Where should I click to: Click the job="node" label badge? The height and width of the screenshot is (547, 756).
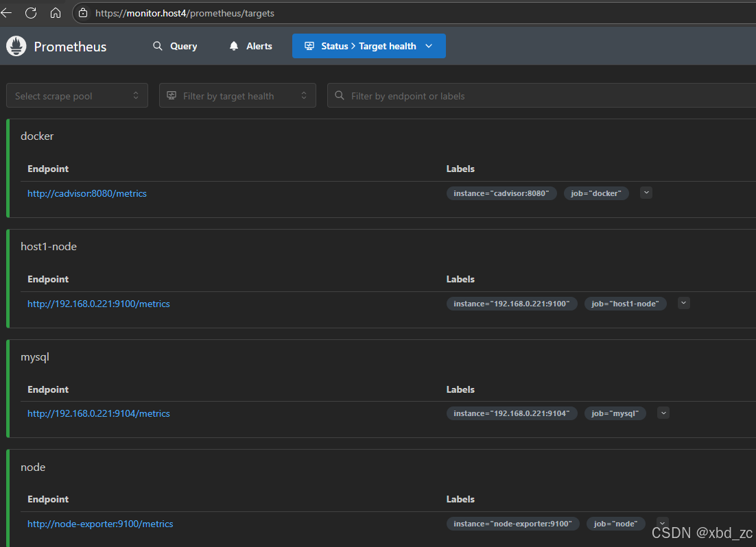(x=615, y=524)
